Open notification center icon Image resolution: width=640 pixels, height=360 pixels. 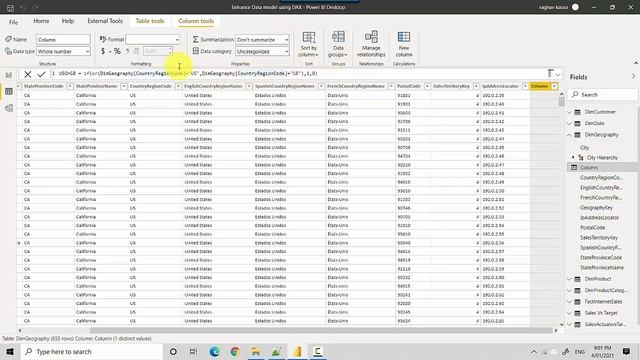pos(627,351)
